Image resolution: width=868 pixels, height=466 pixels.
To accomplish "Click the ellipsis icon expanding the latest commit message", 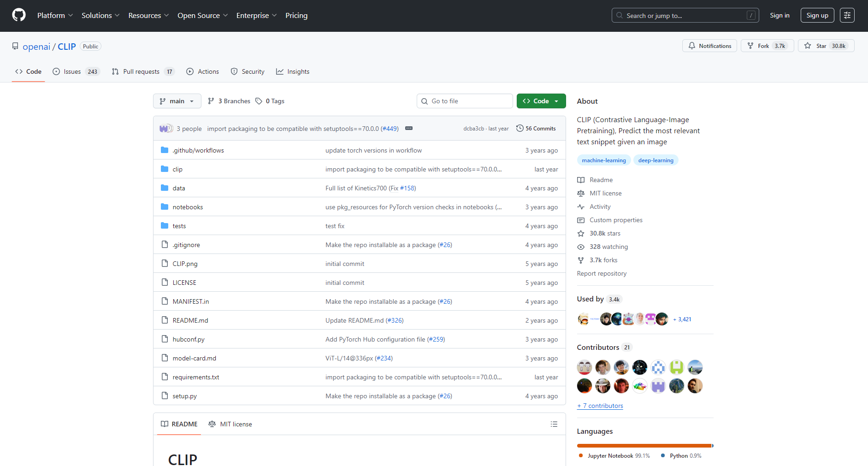I will [409, 128].
